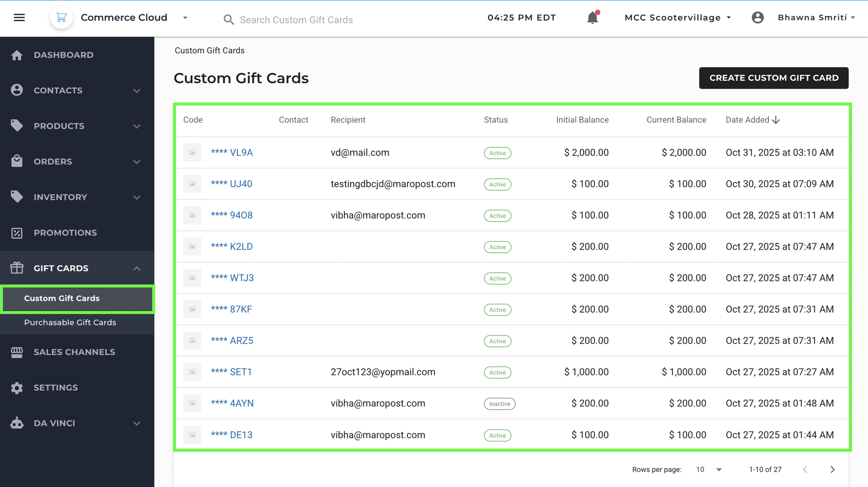This screenshot has height=487, width=868.
Task: Click the Dashboard home icon
Action: (x=17, y=55)
